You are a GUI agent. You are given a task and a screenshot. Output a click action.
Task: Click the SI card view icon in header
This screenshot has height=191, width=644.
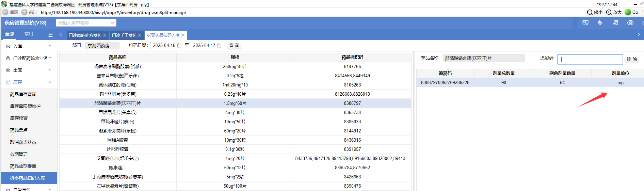click(585, 23)
